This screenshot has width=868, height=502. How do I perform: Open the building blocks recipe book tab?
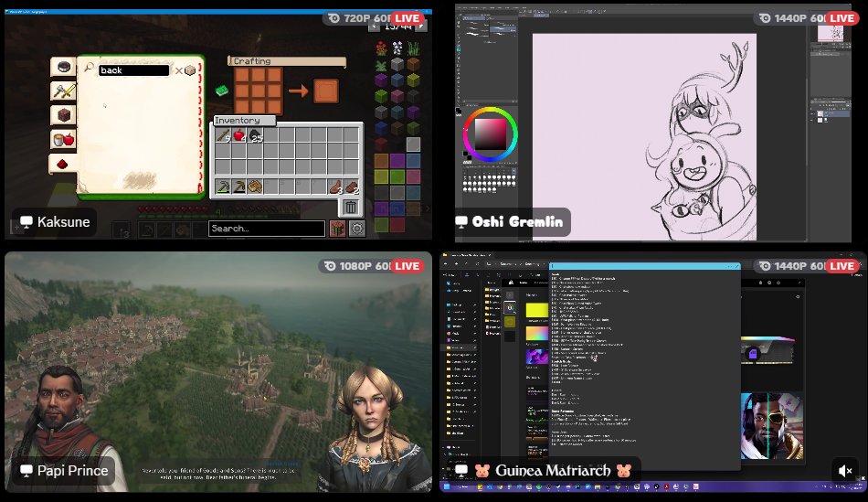(63, 114)
